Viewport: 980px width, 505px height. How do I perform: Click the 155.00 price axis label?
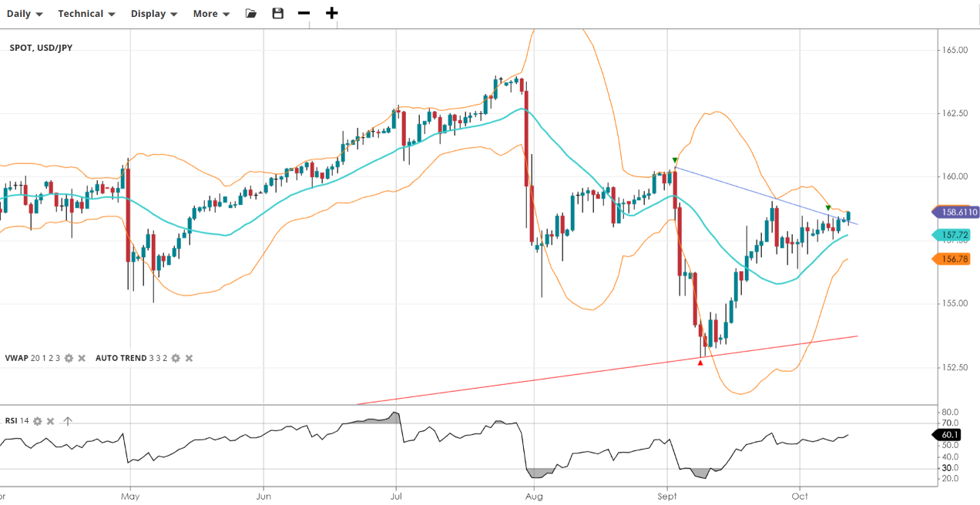click(955, 303)
